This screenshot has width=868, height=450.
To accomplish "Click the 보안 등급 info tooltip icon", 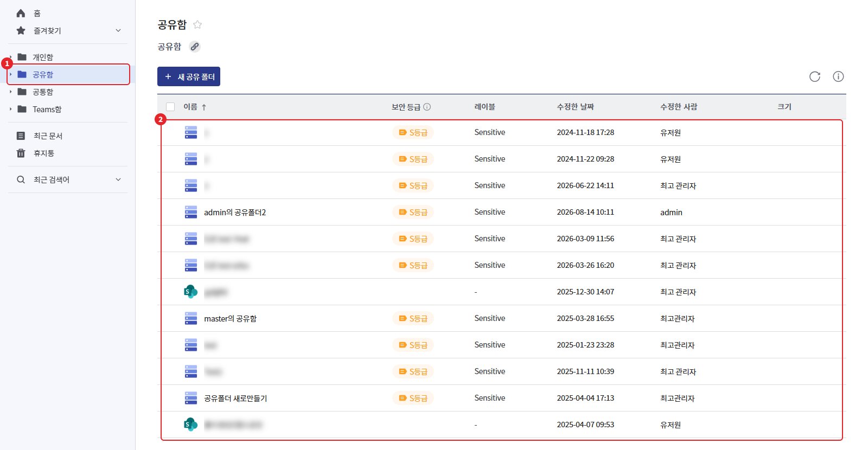I will tap(427, 107).
